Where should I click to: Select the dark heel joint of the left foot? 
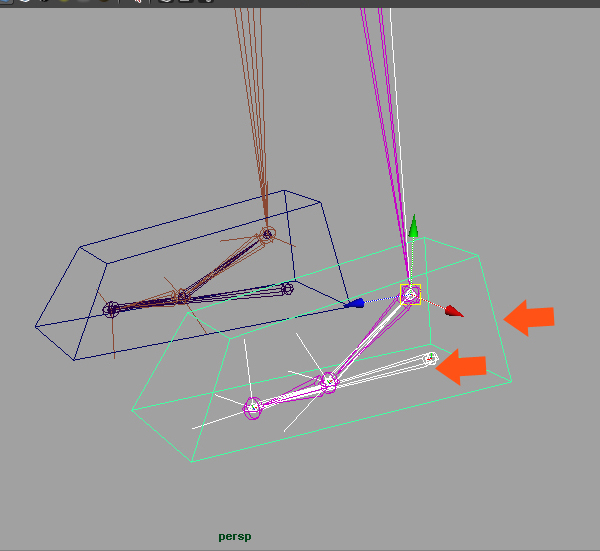pos(287,289)
